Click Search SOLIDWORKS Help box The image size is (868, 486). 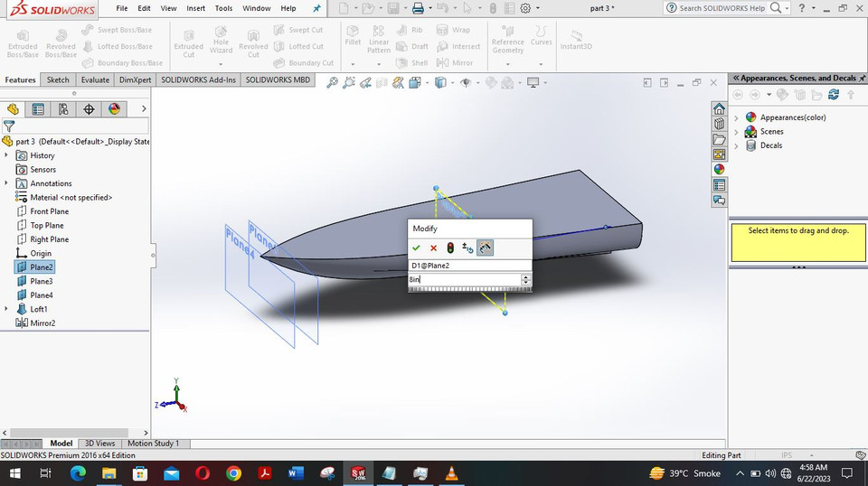[x=722, y=8]
